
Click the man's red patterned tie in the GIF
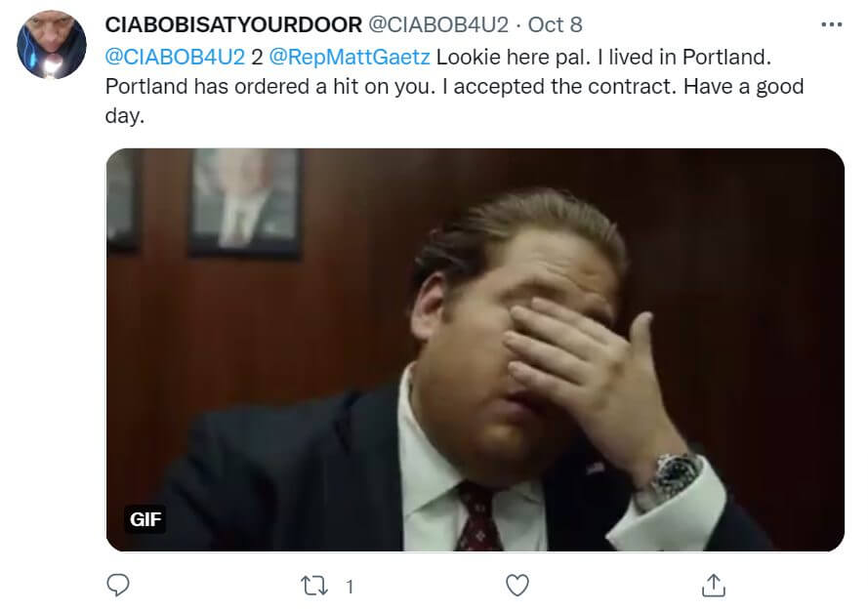(477, 515)
